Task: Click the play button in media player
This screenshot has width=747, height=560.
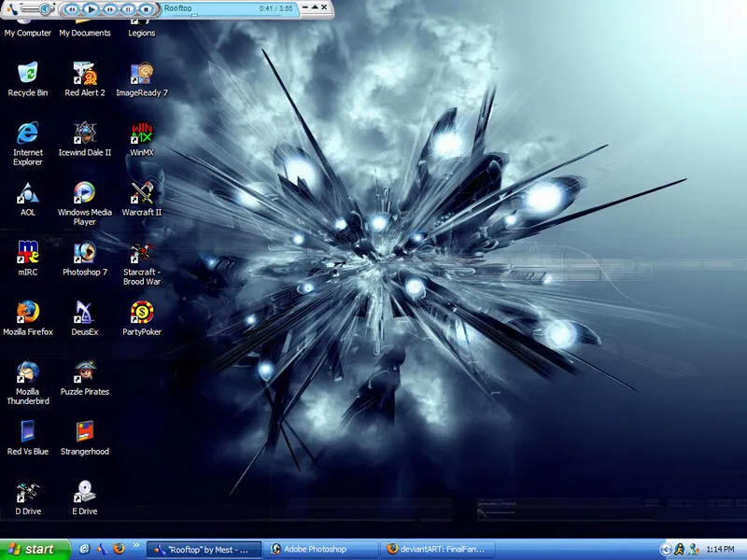Action: point(91,8)
